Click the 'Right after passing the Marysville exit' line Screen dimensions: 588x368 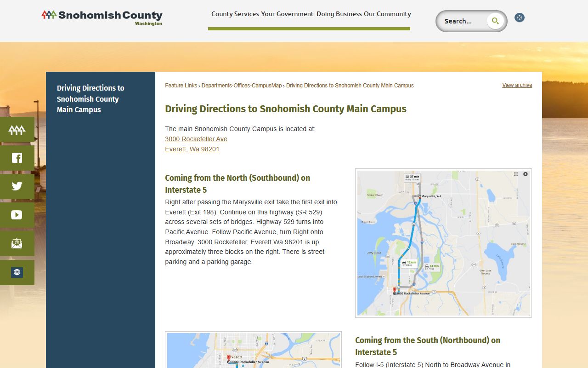pos(251,202)
